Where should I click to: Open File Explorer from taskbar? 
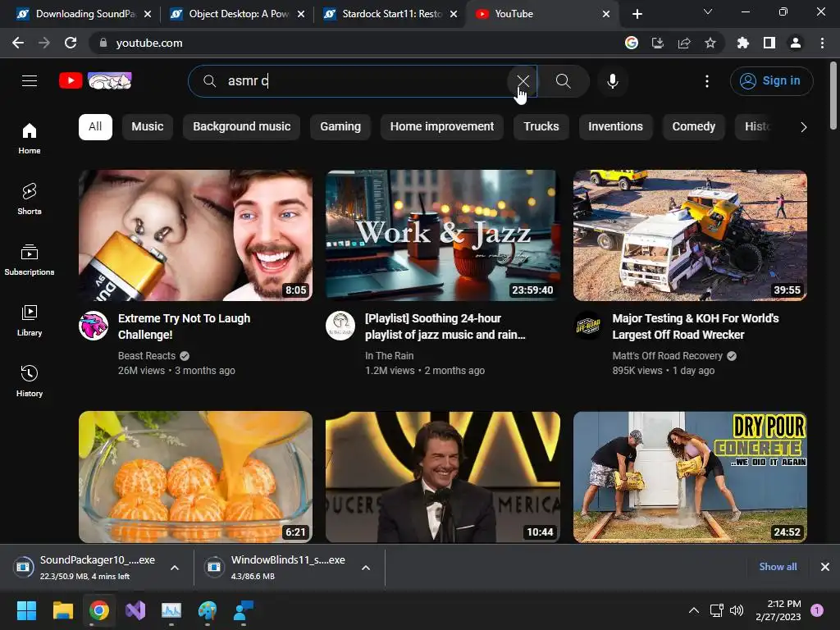point(62,610)
